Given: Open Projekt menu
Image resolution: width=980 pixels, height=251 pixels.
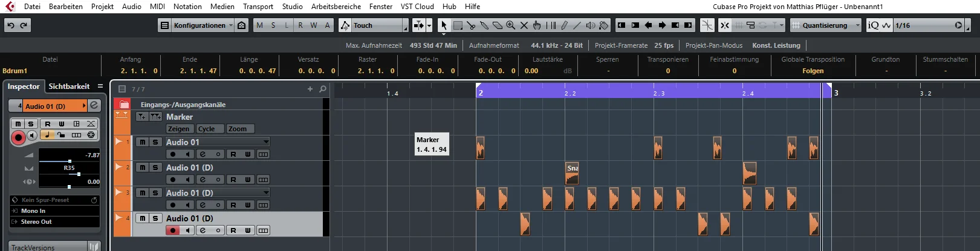Looking at the screenshot, I should coord(103,7).
